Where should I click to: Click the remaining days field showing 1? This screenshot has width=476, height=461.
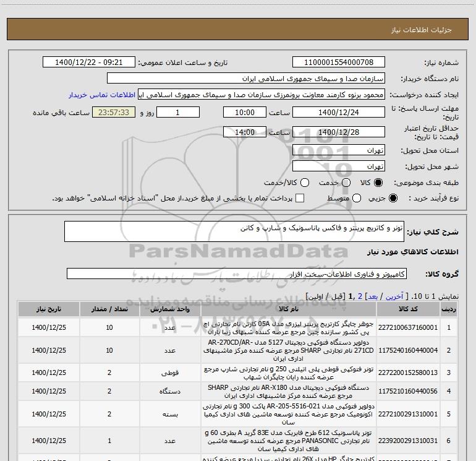tap(178, 113)
